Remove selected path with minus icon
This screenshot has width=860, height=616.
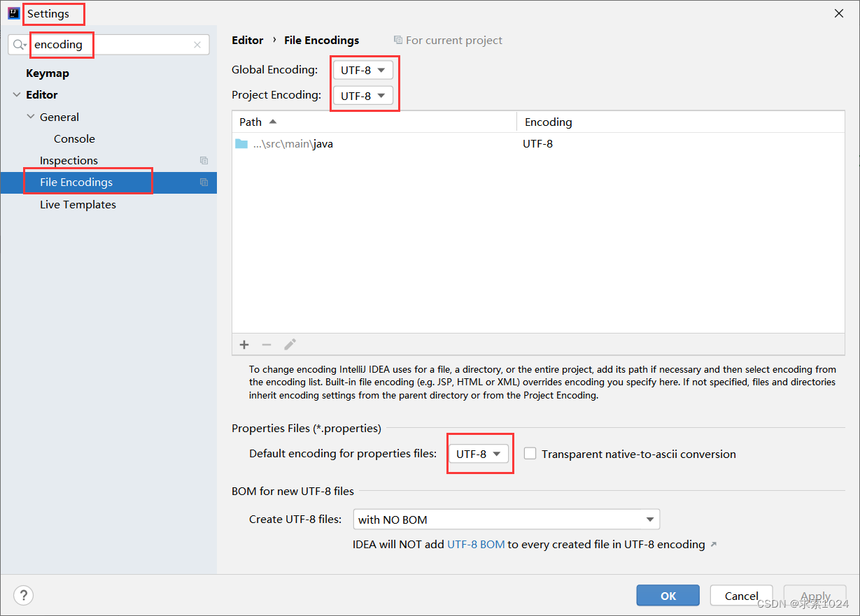(267, 344)
